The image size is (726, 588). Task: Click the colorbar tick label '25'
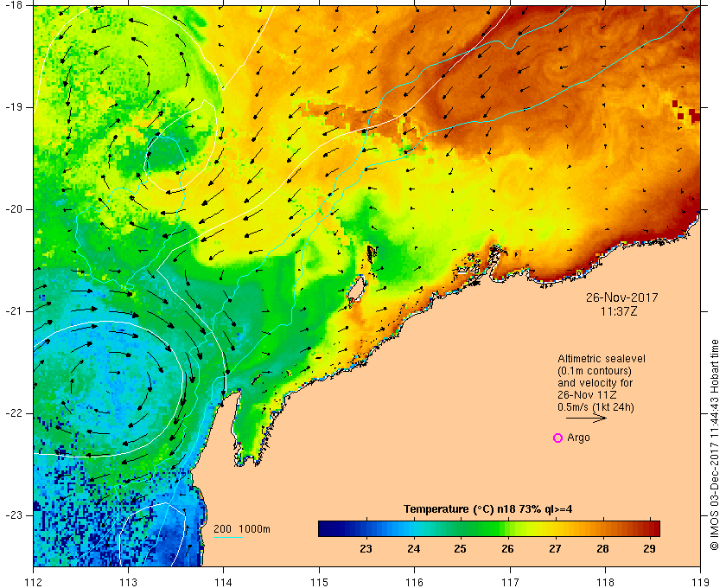click(x=460, y=549)
